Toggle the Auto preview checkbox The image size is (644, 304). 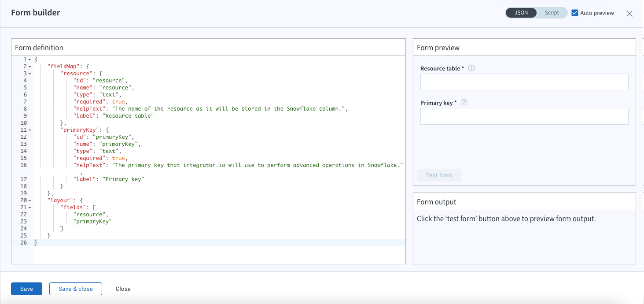point(575,13)
